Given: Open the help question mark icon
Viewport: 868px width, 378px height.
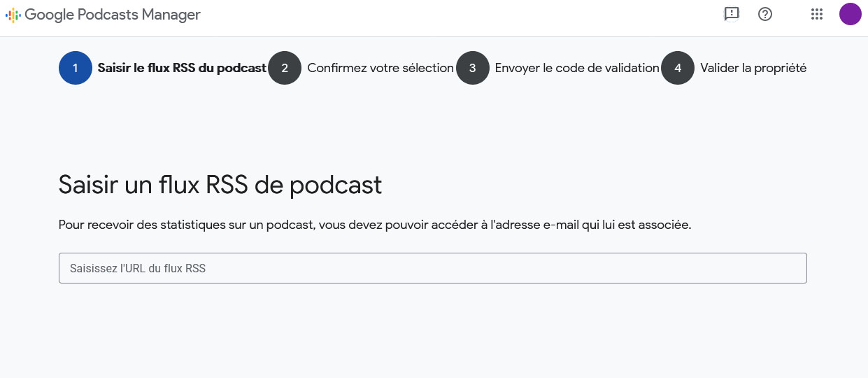Looking at the screenshot, I should (765, 14).
